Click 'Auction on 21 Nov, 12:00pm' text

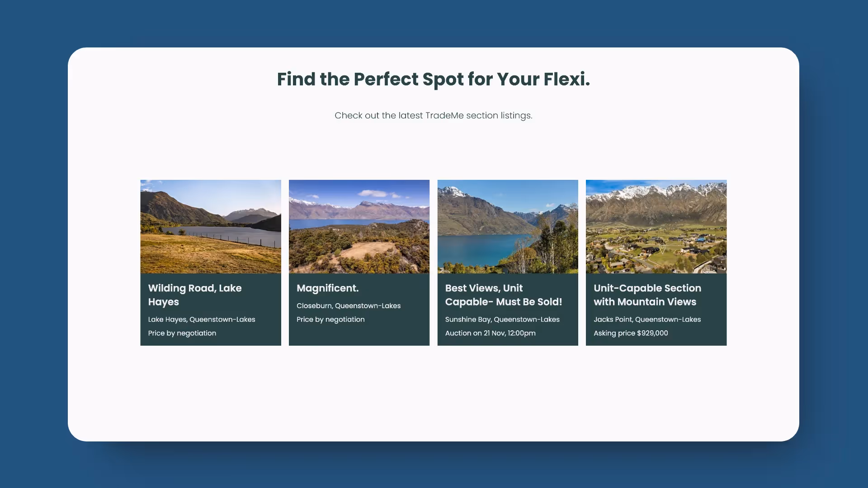[x=490, y=333]
